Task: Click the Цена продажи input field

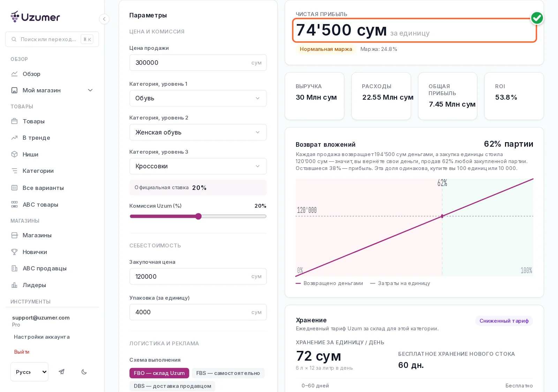Action: [198, 63]
